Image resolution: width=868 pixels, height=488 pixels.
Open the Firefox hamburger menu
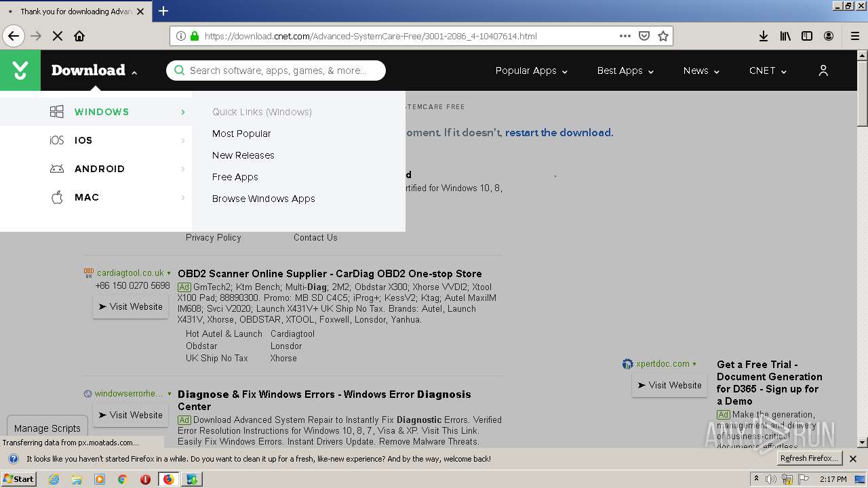point(854,36)
